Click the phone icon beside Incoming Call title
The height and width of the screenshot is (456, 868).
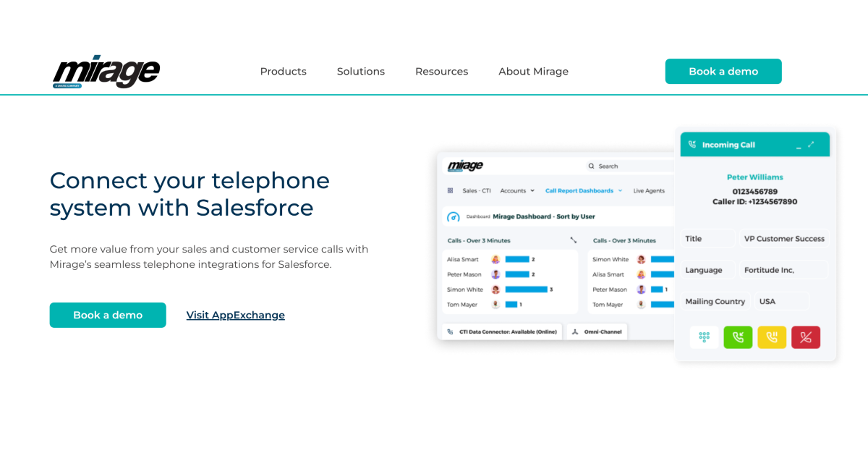click(x=692, y=145)
